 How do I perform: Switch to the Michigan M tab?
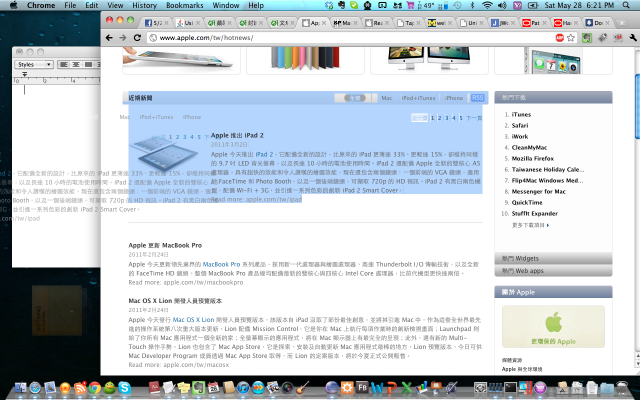click(439, 23)
